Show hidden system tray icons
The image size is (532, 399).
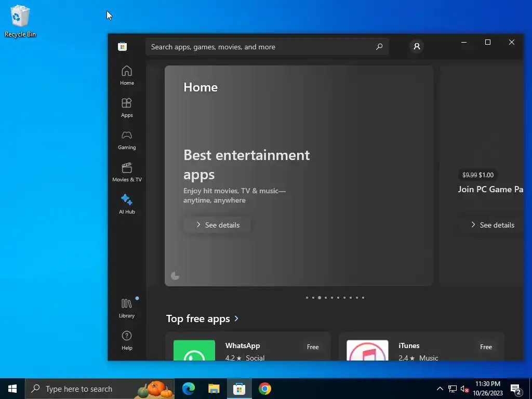click(x=440, y=389)
